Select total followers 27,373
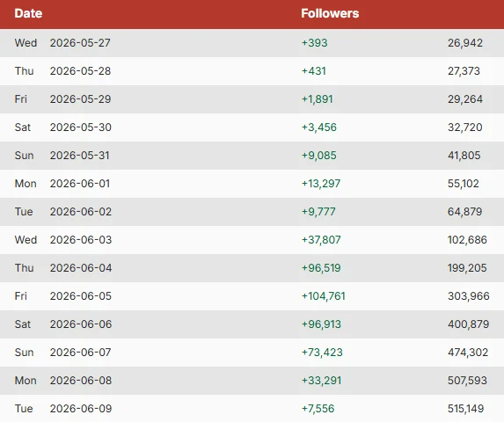This screenshot has height=422, width=504. [464, 71]
